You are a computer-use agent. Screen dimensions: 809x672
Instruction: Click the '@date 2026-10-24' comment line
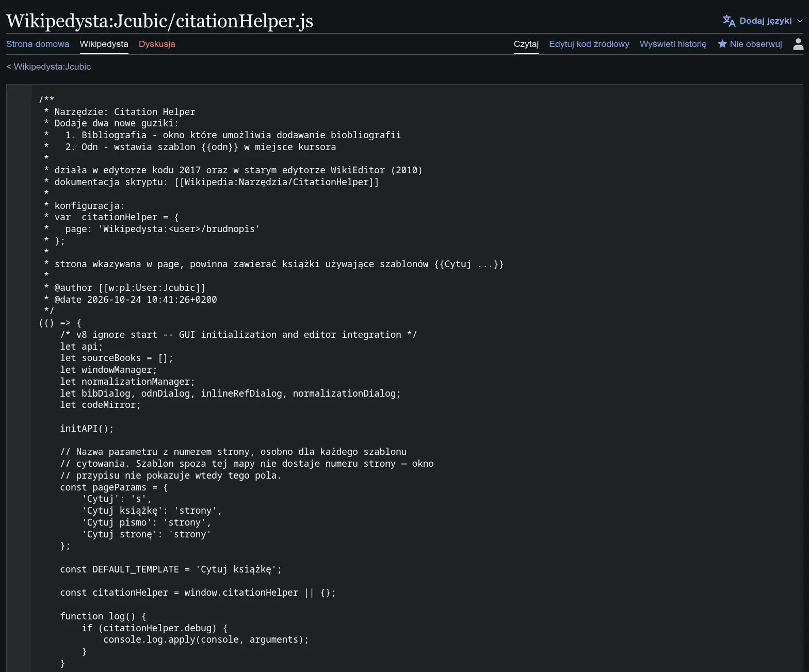[131, 300]
